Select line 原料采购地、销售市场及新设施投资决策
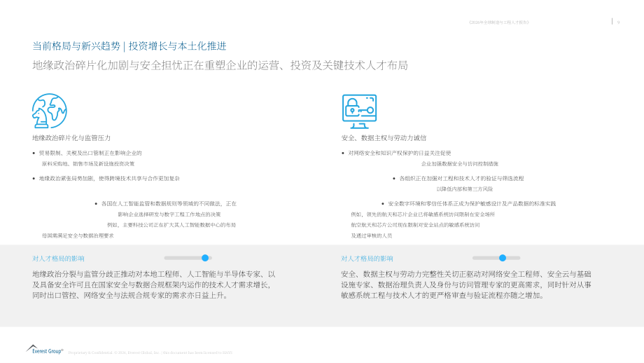 [x=88, y=163]
